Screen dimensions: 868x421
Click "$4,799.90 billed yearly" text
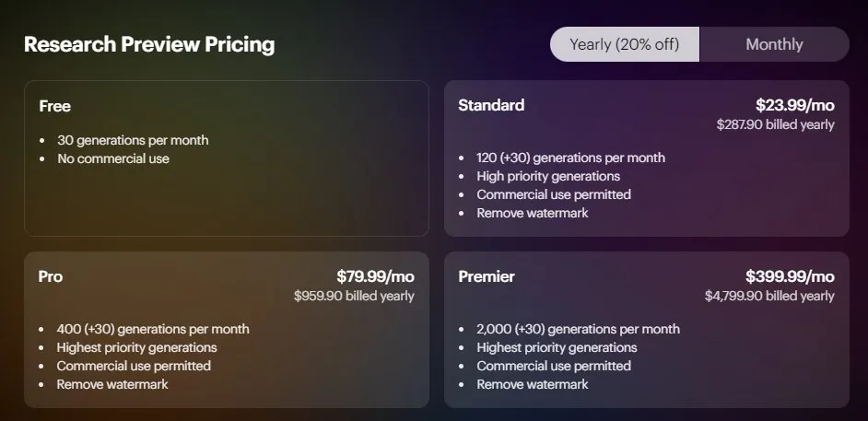[769, 296]
